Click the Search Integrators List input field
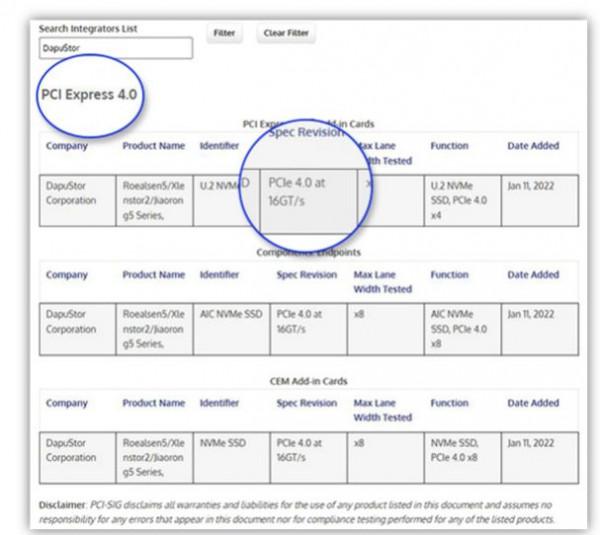Screen dimensions: 600x535 click(x=113, y=47)
